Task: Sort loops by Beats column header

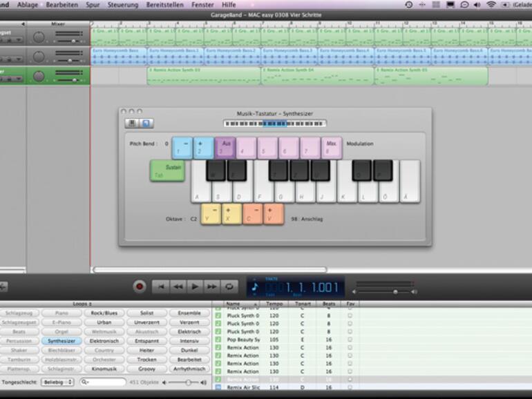Action: [329, 304]
